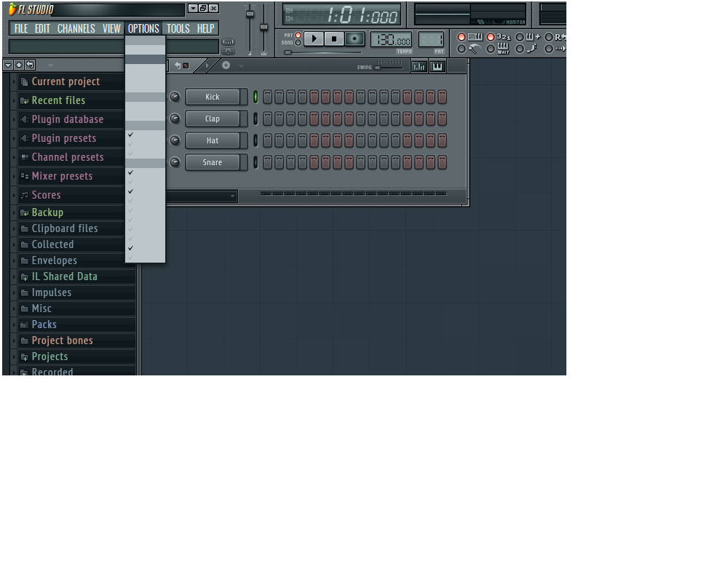Open graph editor in step sequencer
Image resolution: width=728 pixels, height=582 pixels.
(419, 67)
